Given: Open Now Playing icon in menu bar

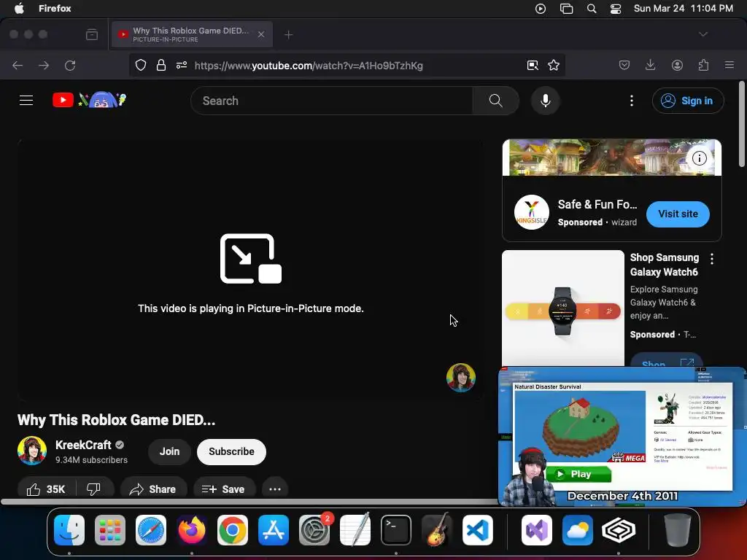Looking at the screenshot, I should (541, 8).
